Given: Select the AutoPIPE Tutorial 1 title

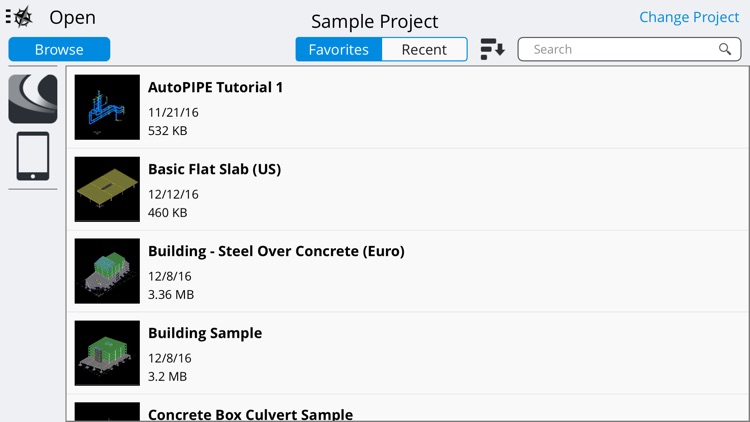Looking at the screenshot, I should tap(215, 87).
